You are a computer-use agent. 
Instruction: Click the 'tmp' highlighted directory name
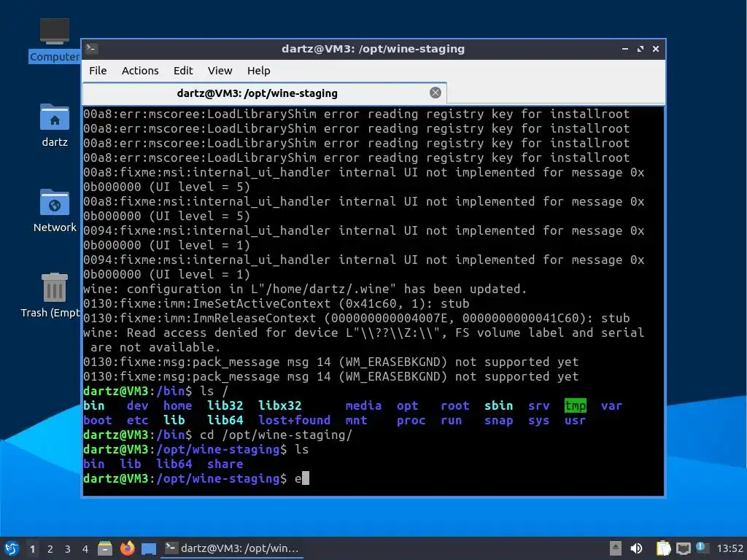click(x=575, y=405)
